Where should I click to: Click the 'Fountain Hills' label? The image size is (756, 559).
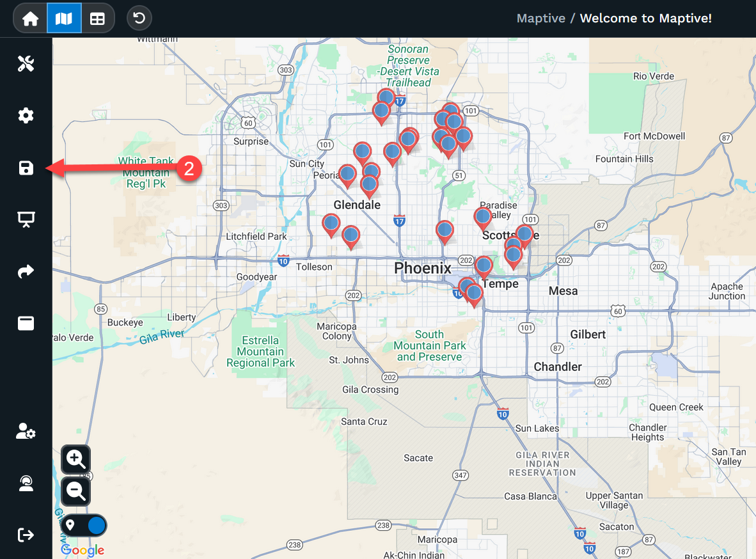click(624, 159)
